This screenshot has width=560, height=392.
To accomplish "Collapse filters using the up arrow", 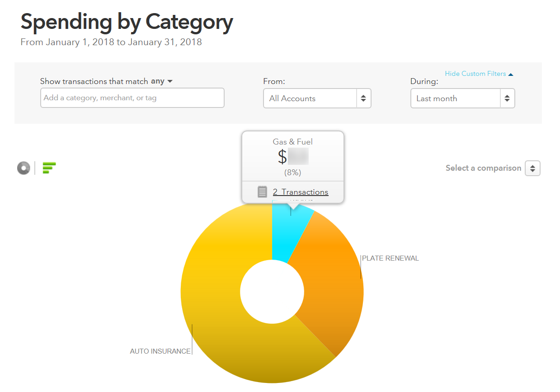I will pyautogui.click(x=511, y=74).
